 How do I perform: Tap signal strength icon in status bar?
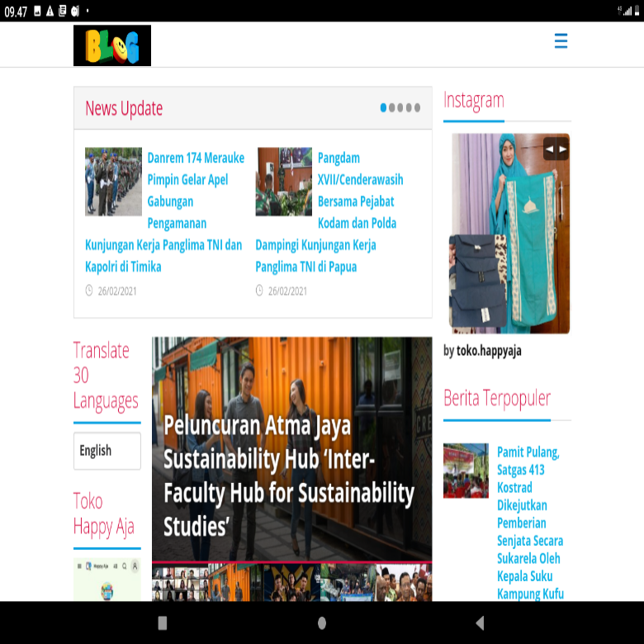pyautogui.click(x=626, y=11)
